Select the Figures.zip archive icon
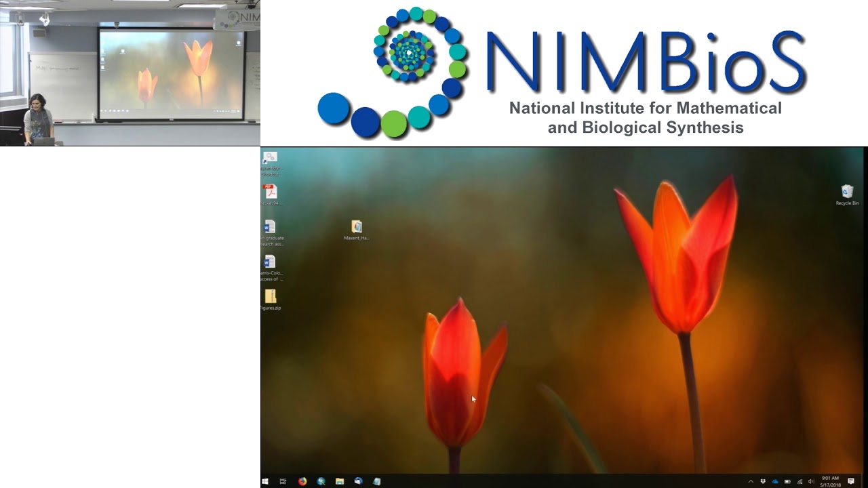The image size is (868, 488). point(271,300)
